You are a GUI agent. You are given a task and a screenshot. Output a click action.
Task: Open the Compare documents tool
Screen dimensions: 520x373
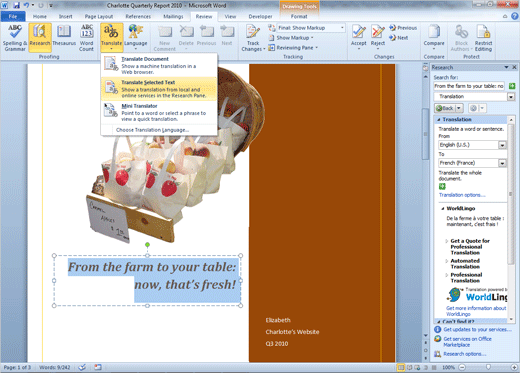click(x=434, y=37)
